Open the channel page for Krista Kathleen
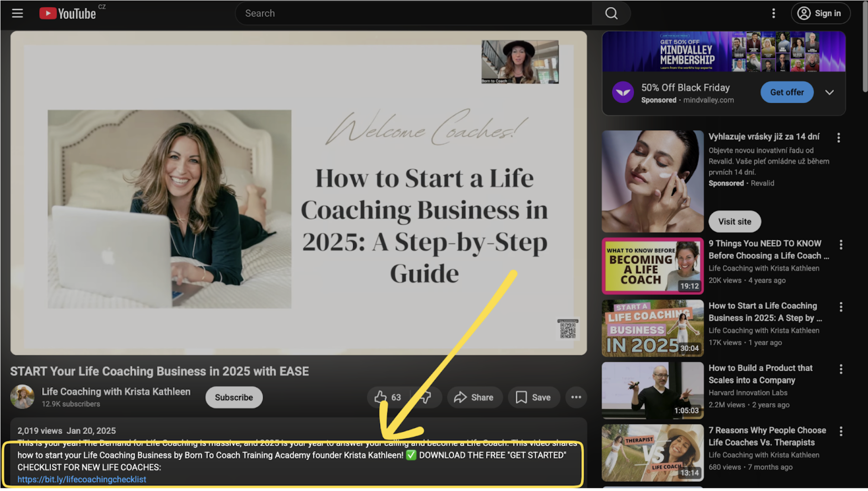868x491 pixels. click(116, 391)
